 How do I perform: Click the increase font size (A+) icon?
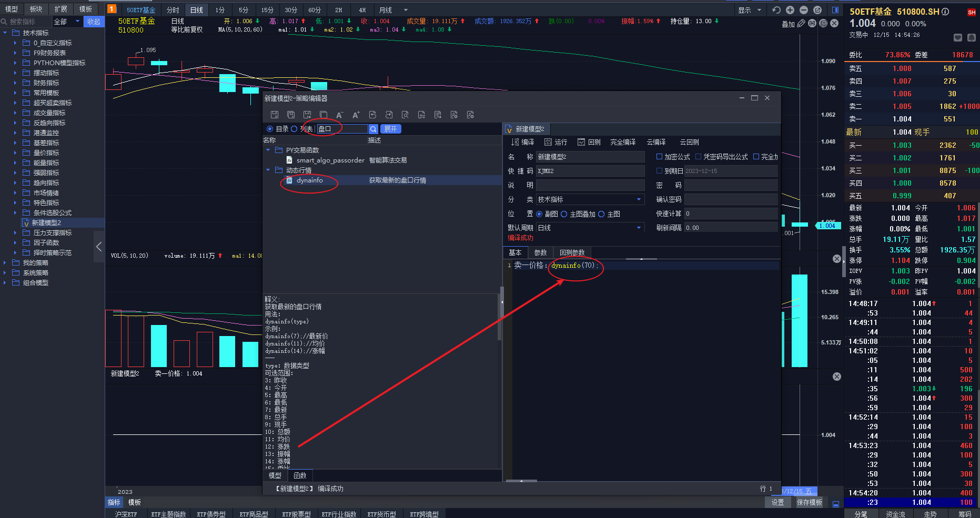click(x=356, y=115)
